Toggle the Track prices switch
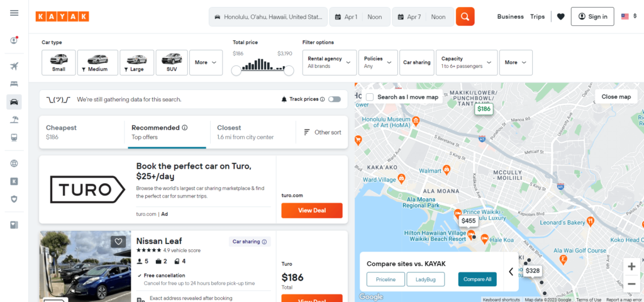This screenshot has height=302, width=644. click(335, 99)
